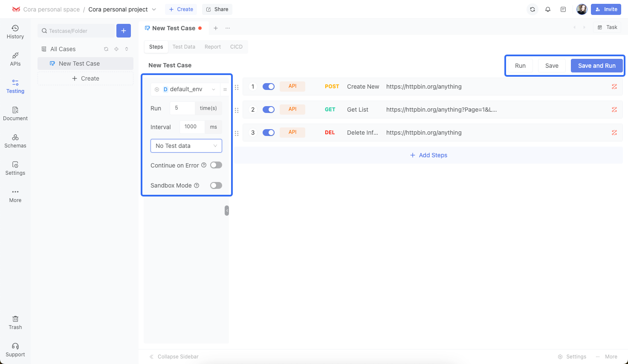Select New Test Case in case list
This screenshot has width=628, height=364.
85,64
